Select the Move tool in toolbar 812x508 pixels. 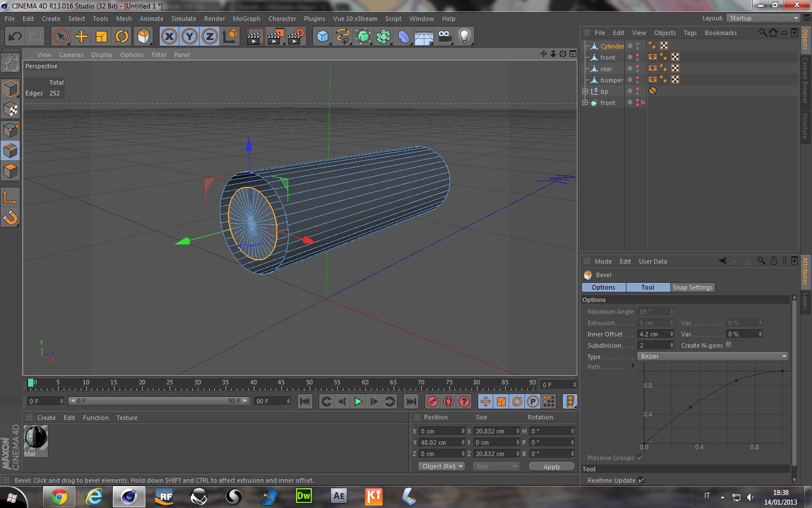pyautogui.click(x=81, y=37)
